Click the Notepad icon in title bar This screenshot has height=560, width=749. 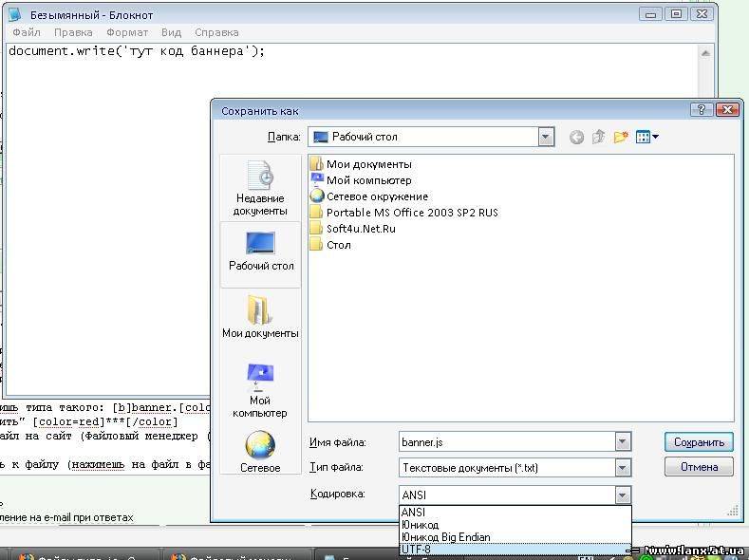[15, 14]
